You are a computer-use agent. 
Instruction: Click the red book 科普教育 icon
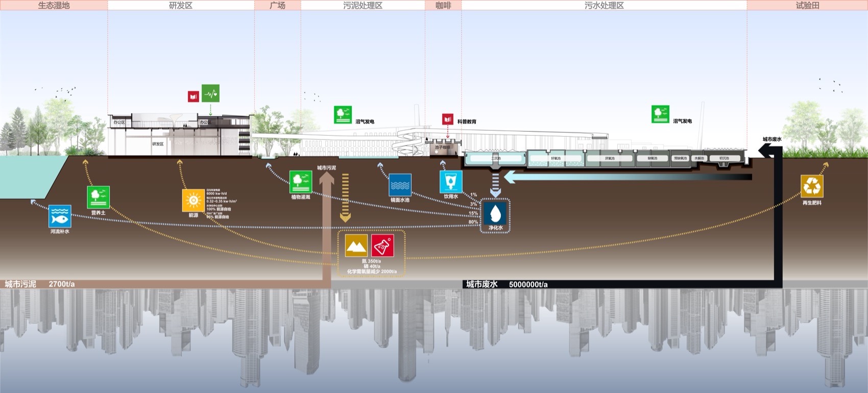tap(448, 119)
